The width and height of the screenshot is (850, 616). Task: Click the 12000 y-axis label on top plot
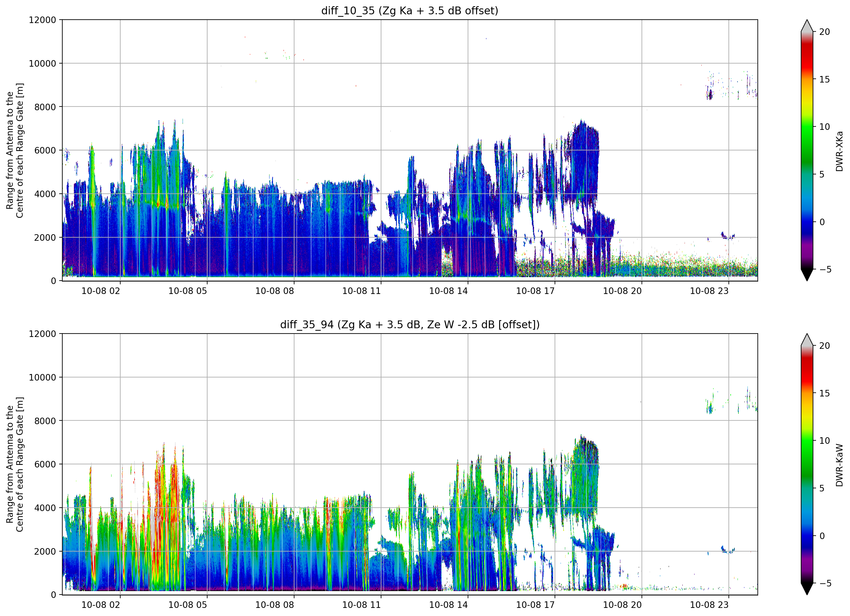pos(42,20)
